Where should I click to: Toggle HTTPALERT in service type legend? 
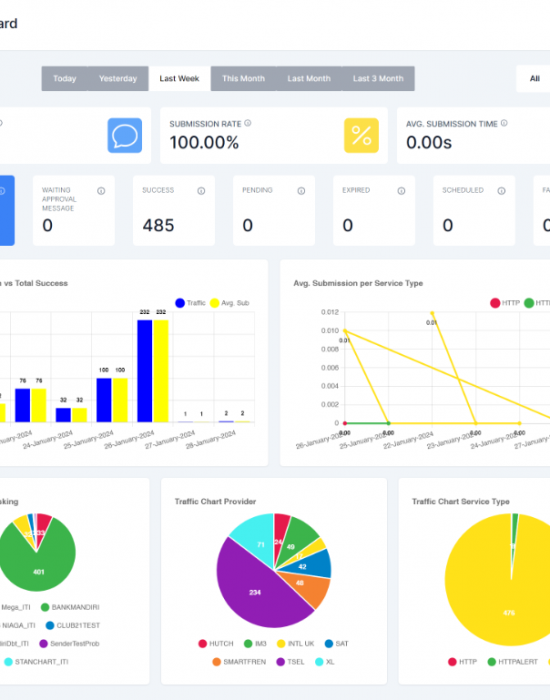point(512,662)
